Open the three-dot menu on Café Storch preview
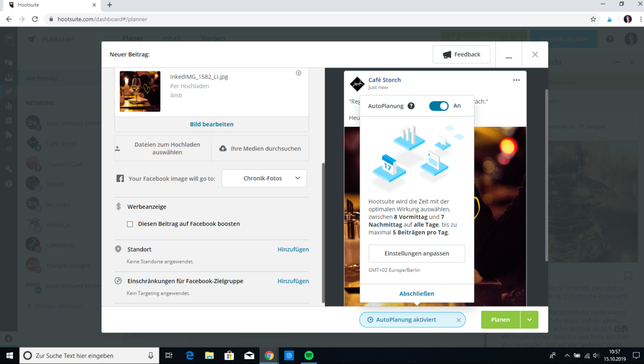The height and width of the screenshot is (364, 644). coord(516,79)
